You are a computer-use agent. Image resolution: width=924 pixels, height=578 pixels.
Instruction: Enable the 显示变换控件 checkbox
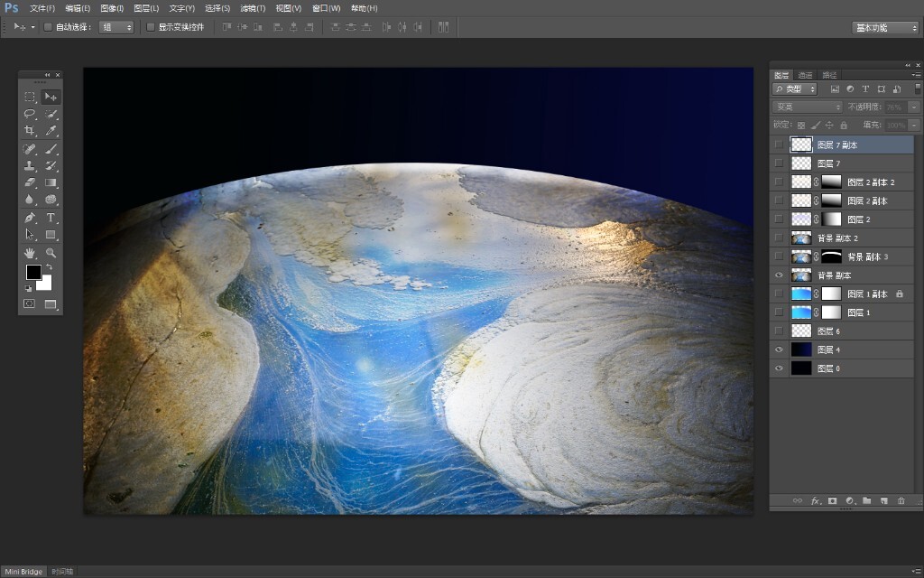click(151, 27)
